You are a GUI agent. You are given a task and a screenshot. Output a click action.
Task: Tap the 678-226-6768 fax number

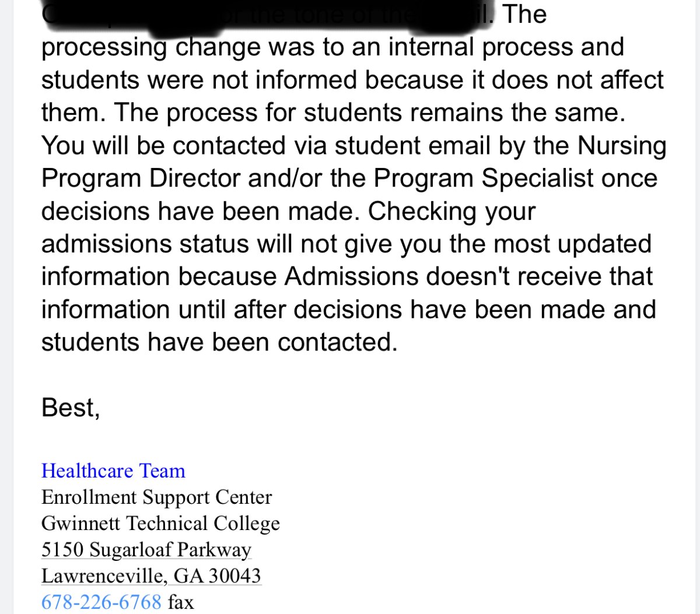(101, 602)
